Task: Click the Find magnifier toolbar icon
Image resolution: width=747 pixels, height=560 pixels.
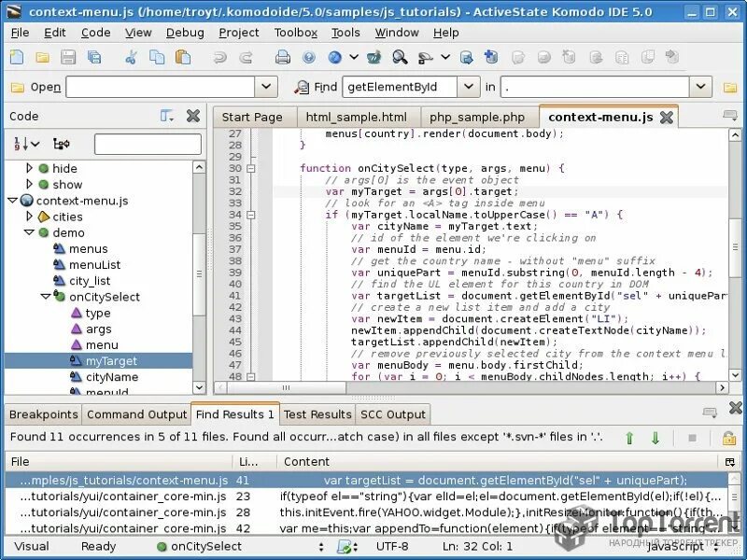Action: point(400,58)
